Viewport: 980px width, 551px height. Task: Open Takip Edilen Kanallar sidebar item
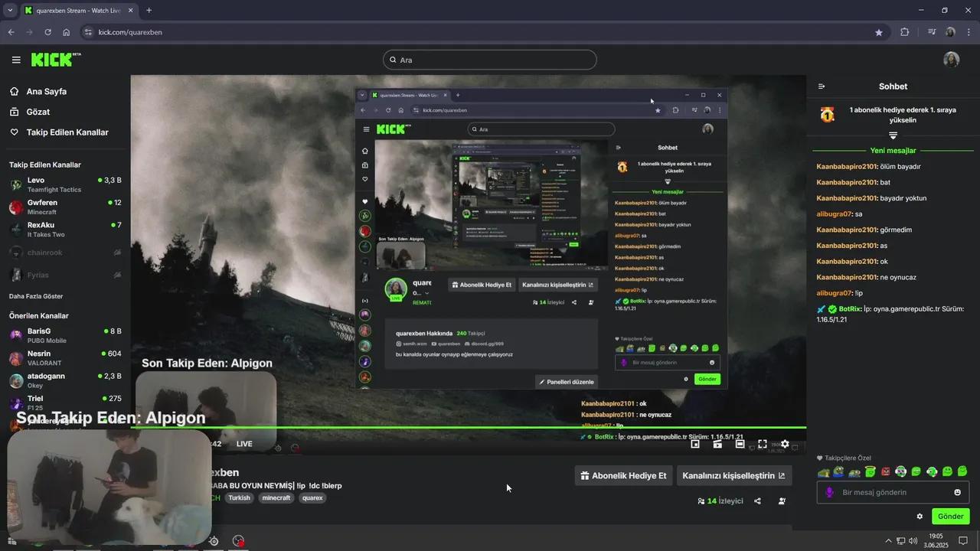(67, 132)
